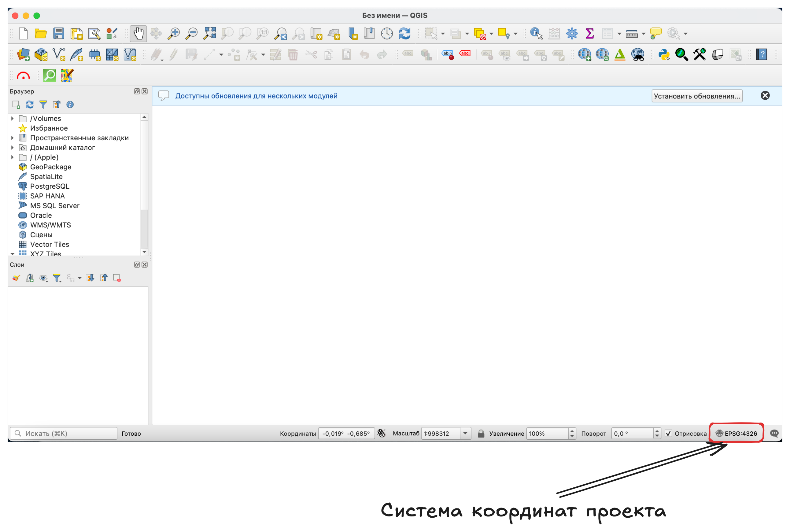The height and width of the screenshot is (532, 790).
Task: Click the Установить обновления button
Action: [697, 96]
